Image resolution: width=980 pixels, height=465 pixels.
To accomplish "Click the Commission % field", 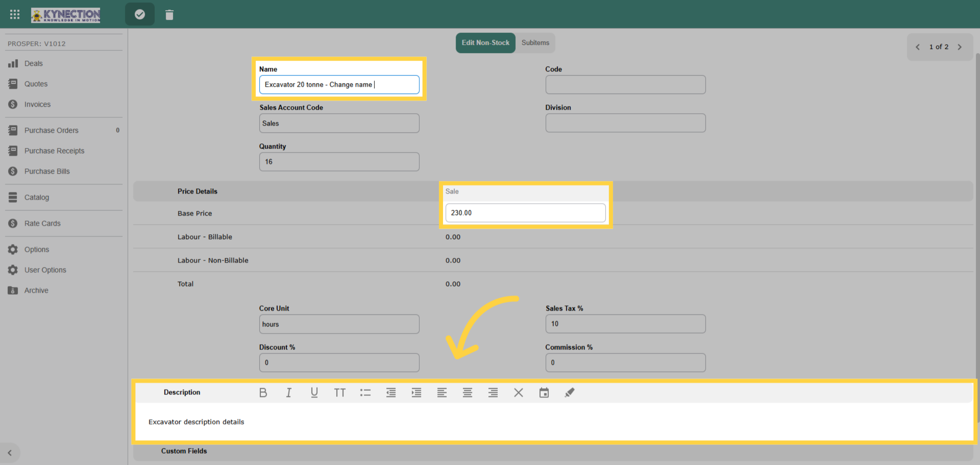I will tap(626, 362).
